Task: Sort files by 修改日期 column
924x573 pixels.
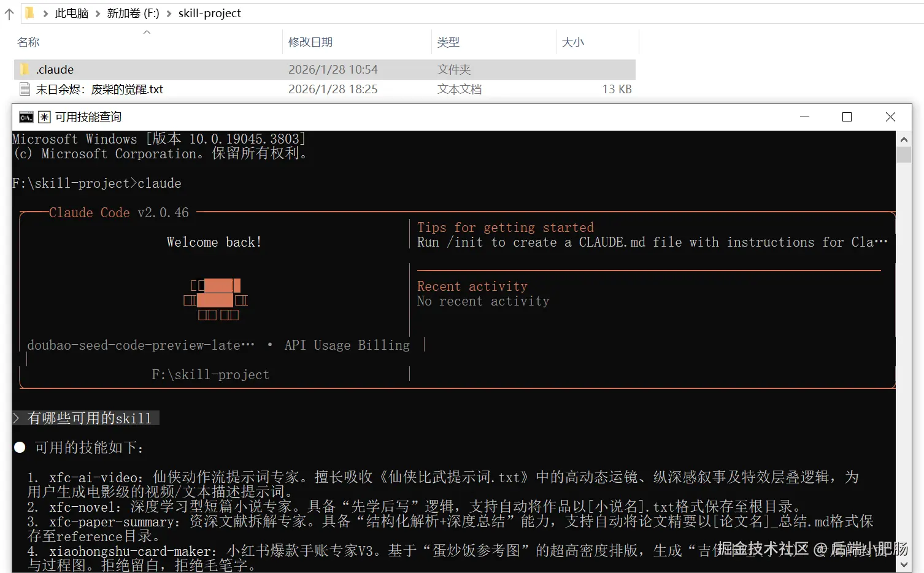Action: (x=310, y=42)
